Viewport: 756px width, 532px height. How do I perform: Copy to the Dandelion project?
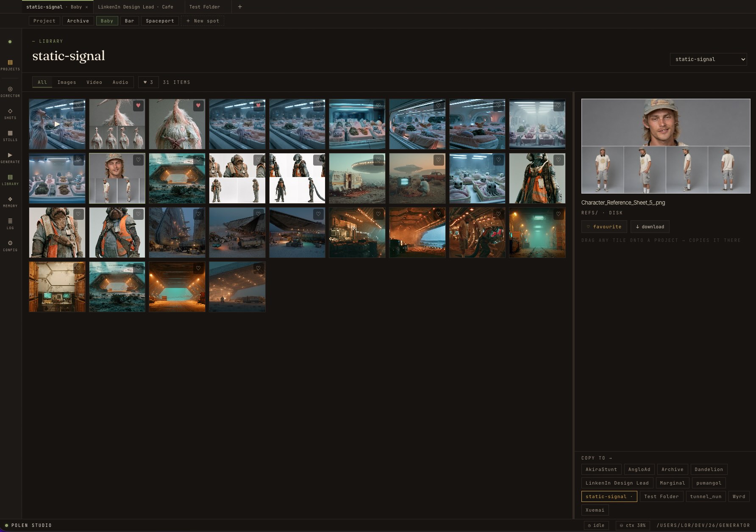[709, 469]
